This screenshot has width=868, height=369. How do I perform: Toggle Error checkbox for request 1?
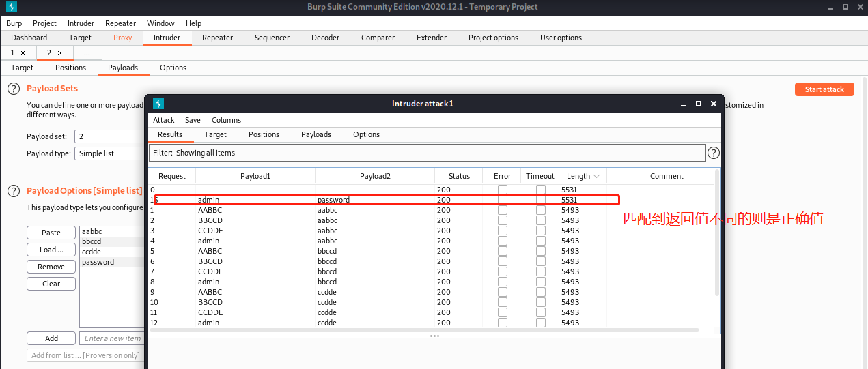[503, 210]
